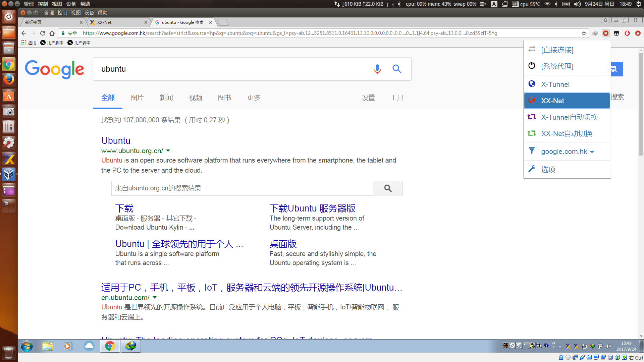
Task: Open a new tab with the tab-strip button
Action: (x=223, y=22)
